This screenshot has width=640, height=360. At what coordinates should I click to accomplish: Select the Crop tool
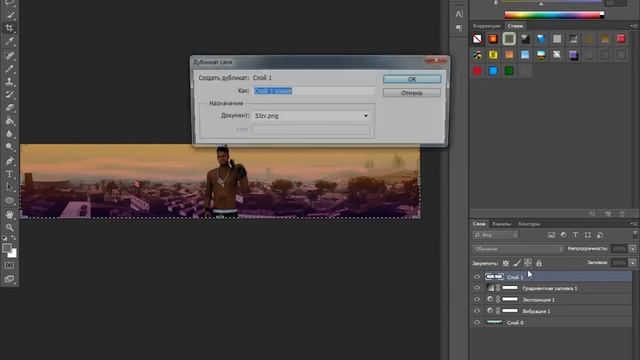(x=10, y=28)
